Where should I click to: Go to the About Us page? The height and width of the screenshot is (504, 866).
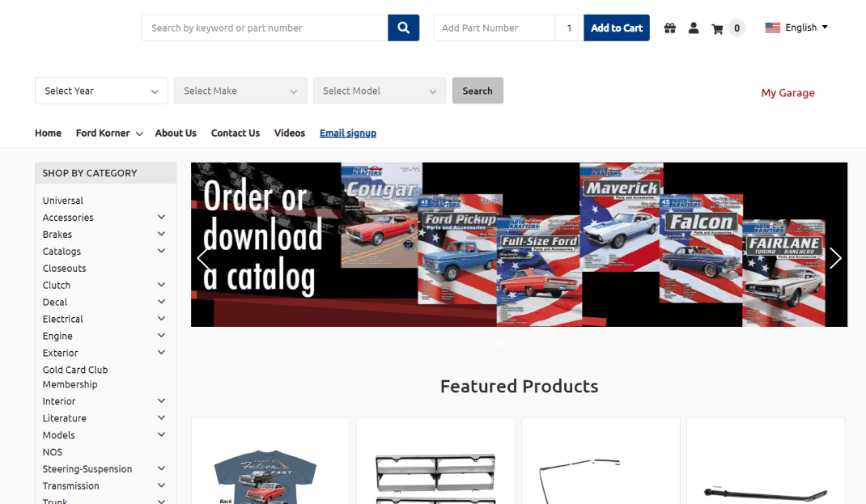(x=176, y=133)
